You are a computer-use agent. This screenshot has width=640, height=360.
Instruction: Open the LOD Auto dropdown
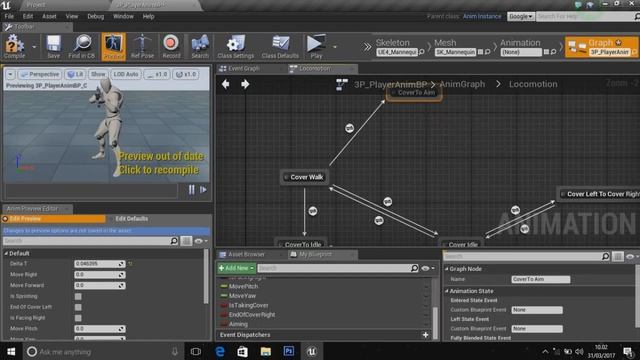click(x=126, y=74)
